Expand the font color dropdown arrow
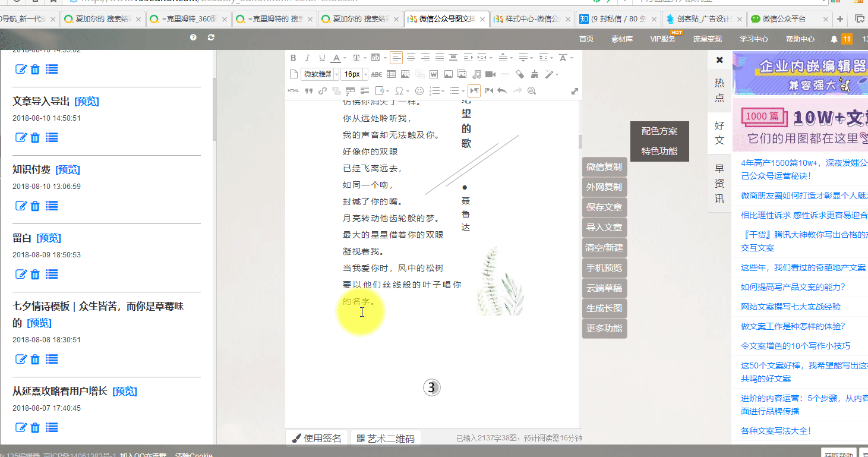868x457 pixels. click(345, 58)
